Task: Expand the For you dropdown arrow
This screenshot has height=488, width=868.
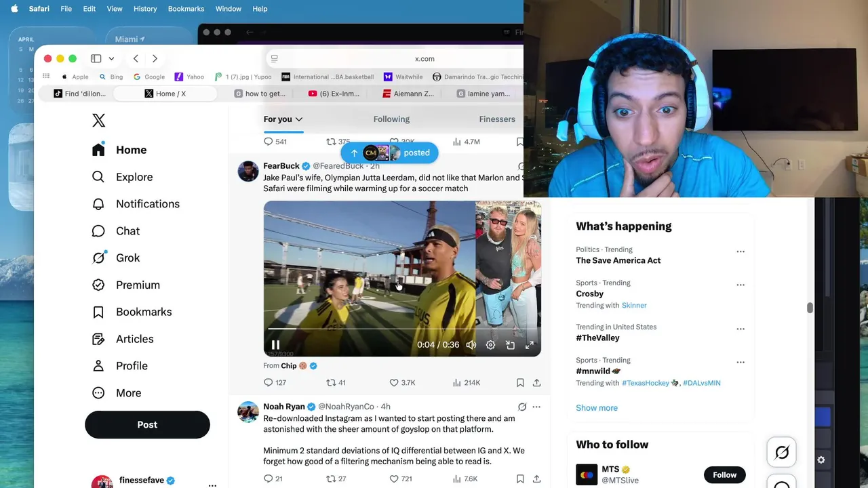Action: pos(298,119)
